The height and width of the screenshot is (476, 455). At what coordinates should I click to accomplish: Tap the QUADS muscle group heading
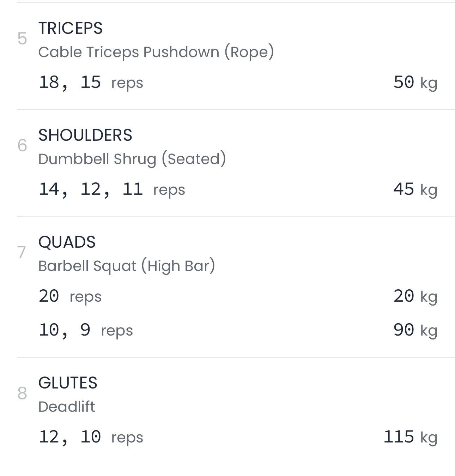67,242
